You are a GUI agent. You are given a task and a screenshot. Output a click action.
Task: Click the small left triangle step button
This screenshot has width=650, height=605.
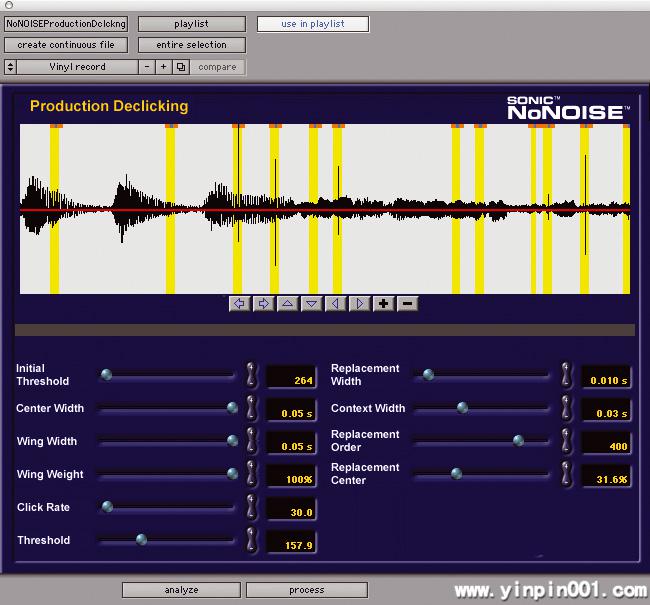coord(336,304)
